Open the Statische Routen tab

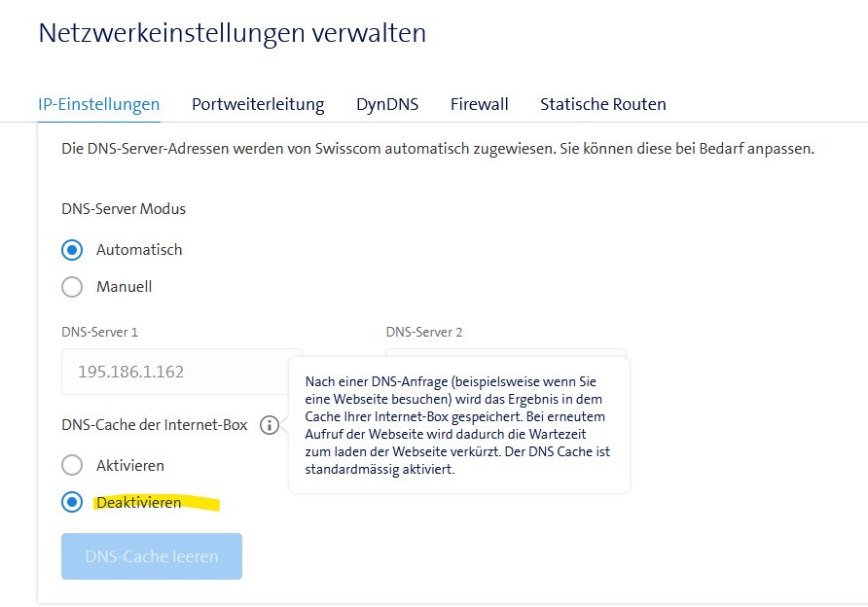pos(602,104)
